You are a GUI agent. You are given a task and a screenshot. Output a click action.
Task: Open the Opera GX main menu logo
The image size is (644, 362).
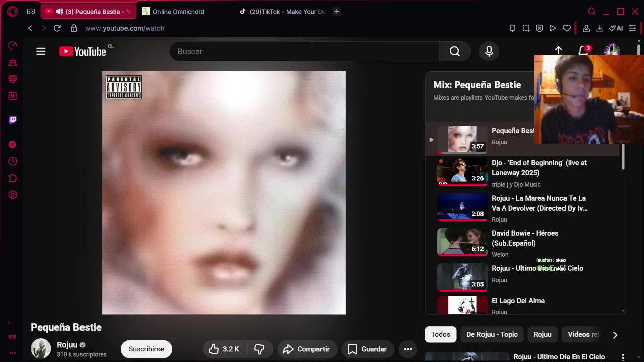coord(13,11)
